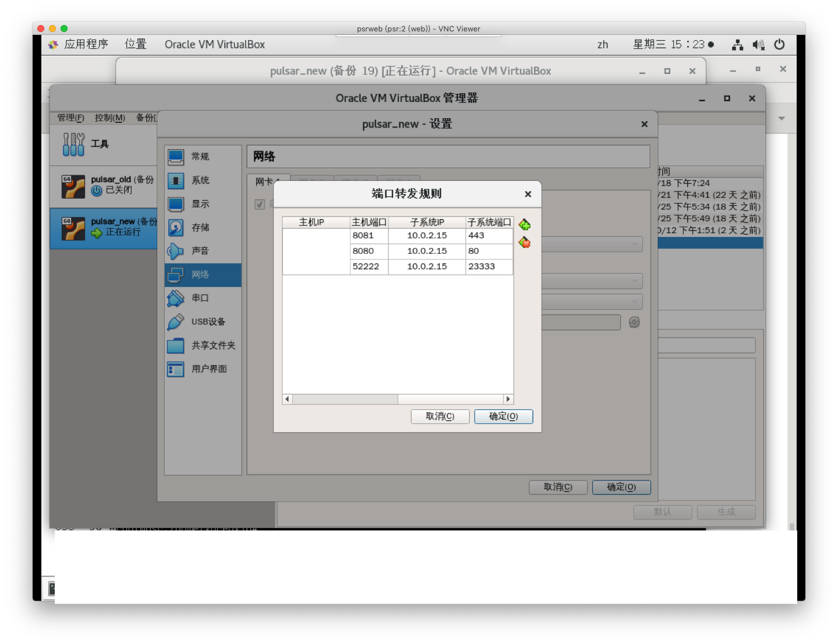Open the volume control in top panel

tap(758, 44)
